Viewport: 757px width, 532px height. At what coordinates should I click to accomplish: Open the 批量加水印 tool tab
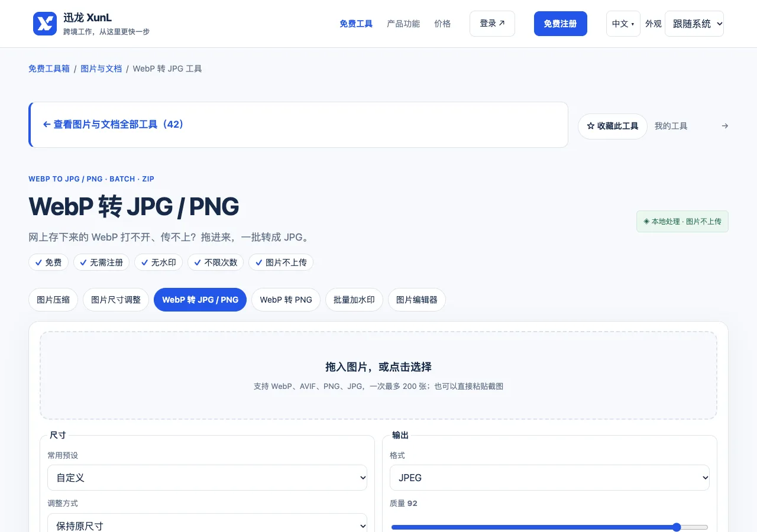click(x=354, y=300)
